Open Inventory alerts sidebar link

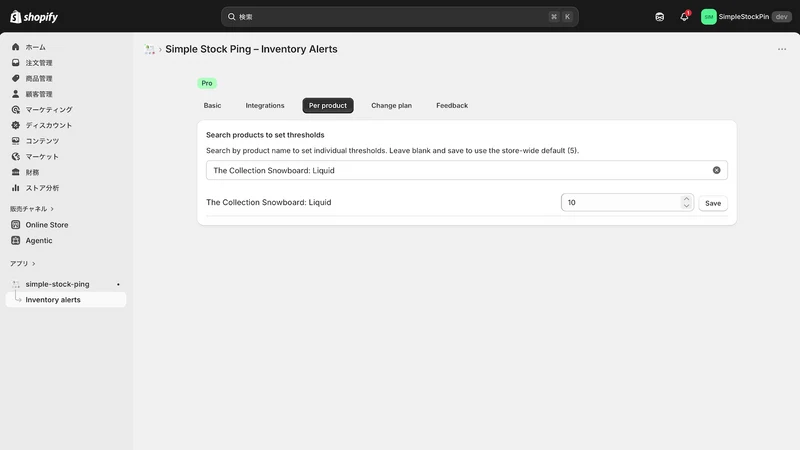tap(66, 300)
